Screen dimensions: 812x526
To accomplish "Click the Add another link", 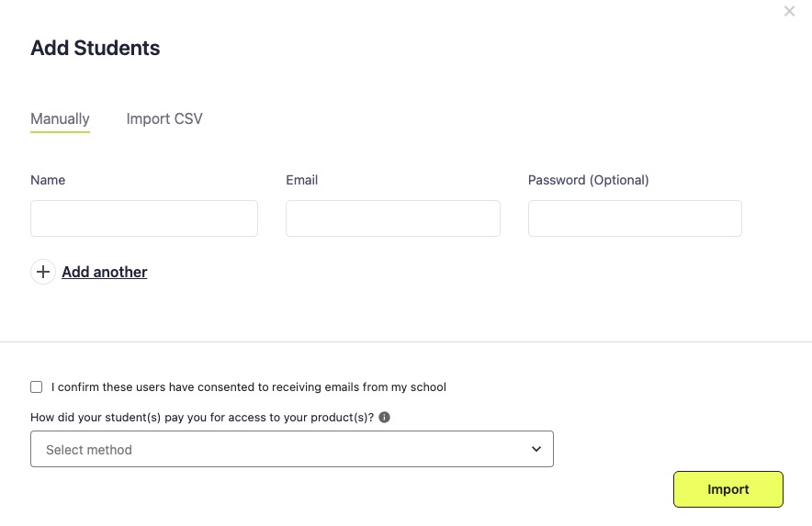I will click(x=105, y=272).
